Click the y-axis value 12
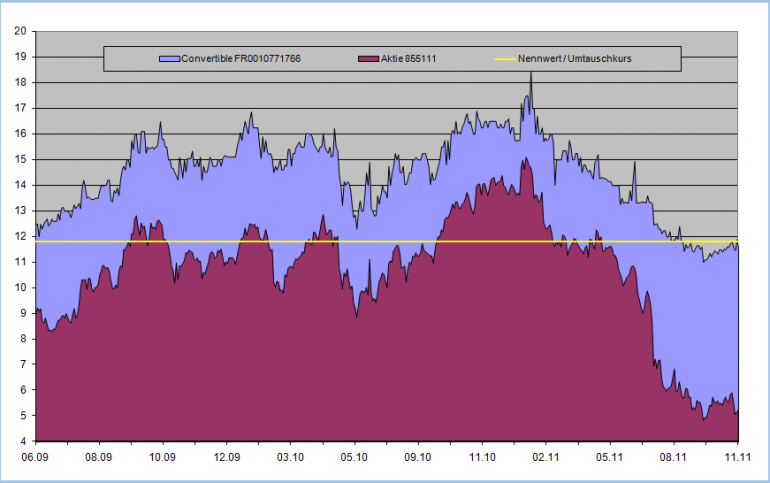This screenshot has height=483, width=770. (x=20, y=237)
